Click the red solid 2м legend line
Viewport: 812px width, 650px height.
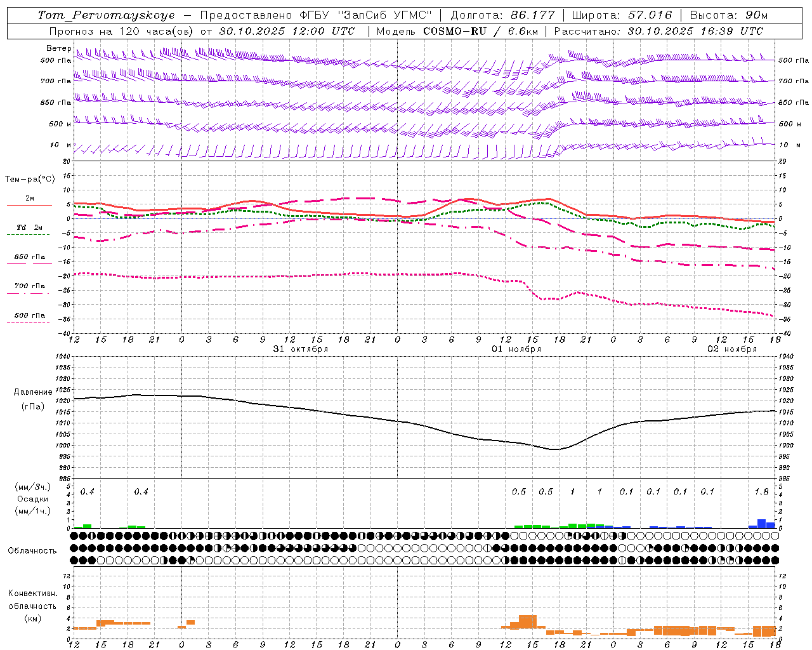click(29, 206)
